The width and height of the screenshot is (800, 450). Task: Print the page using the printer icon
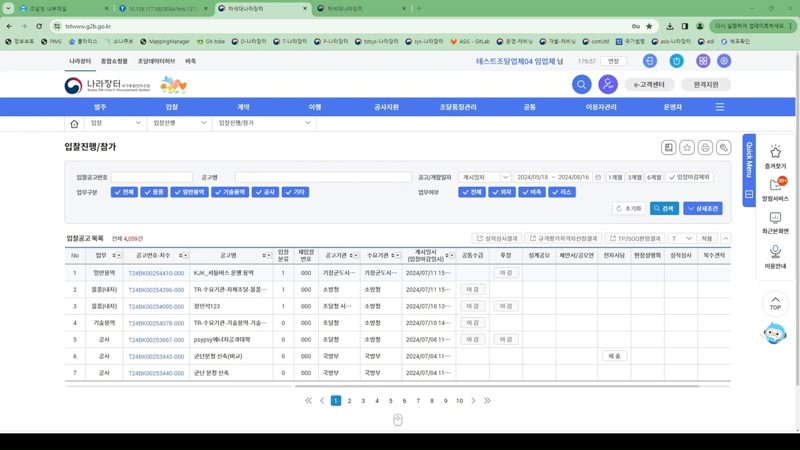[705, 147]
